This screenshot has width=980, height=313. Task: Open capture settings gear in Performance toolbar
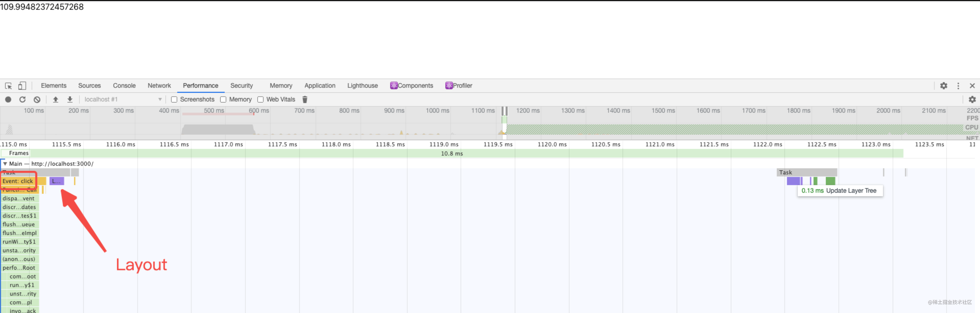click(x=972, y=99)
